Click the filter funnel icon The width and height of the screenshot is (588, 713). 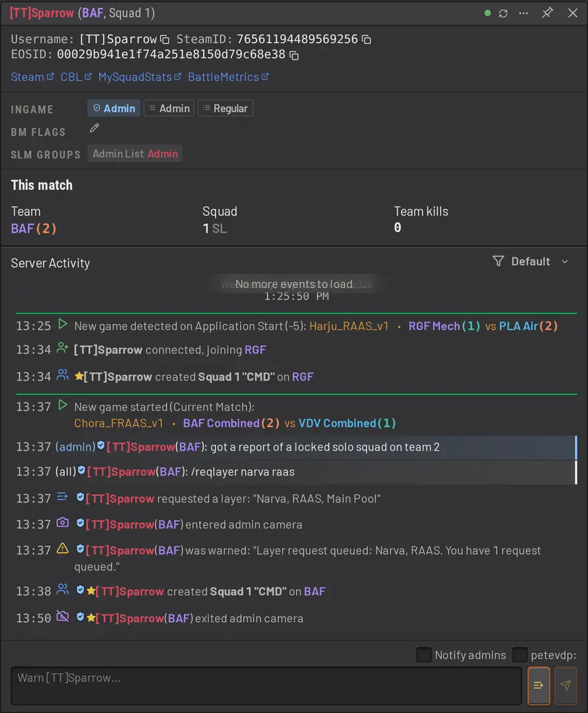click(x=499, y=261)
